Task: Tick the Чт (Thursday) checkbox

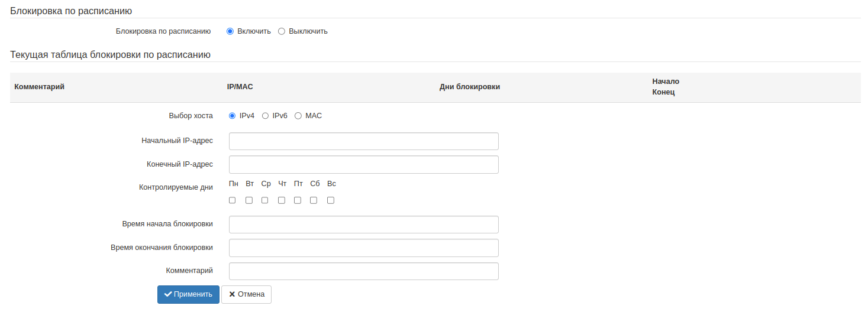Action: pyautogui.click(x=282, y=200)
